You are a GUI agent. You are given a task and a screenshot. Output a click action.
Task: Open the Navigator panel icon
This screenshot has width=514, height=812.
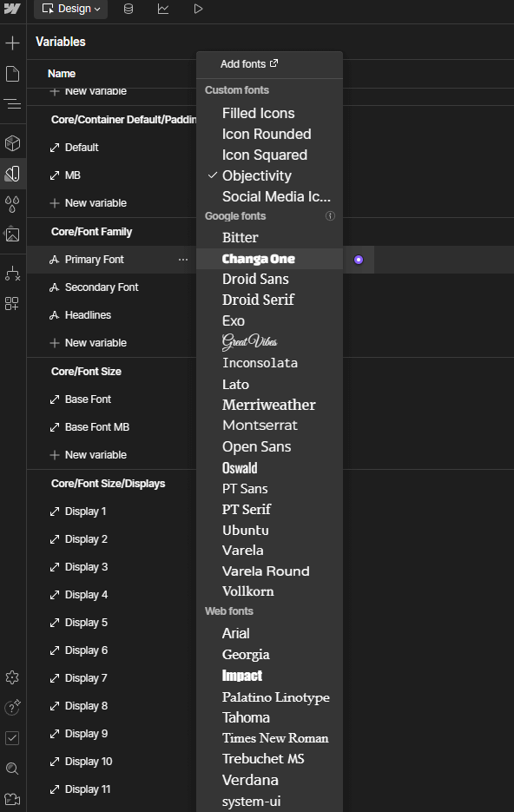[12, 104]
